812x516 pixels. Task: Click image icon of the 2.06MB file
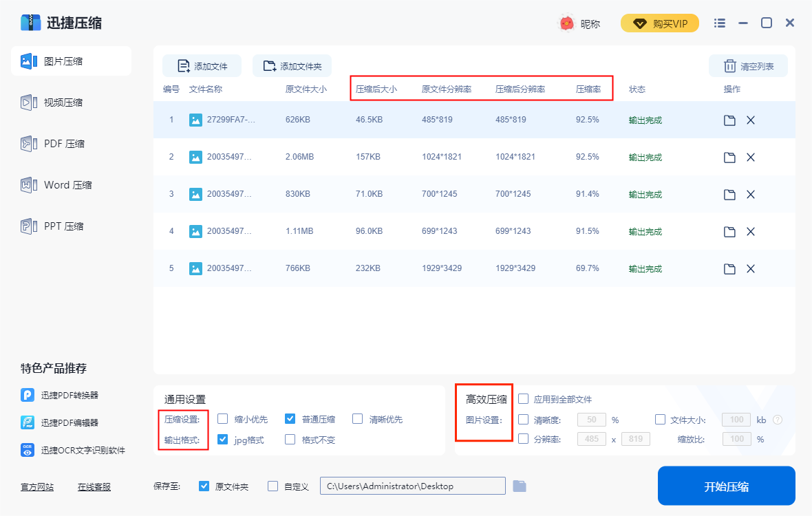pyautogui.click(x=195, y=158)
